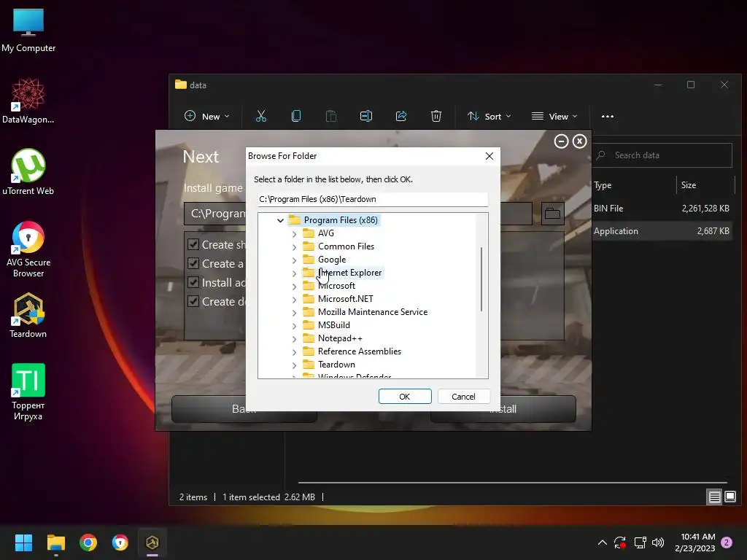The height and width of the screenshot is (560, 747).
Task: Close the Teardown installer with the round X icon
Action: (x=579, y=141)
